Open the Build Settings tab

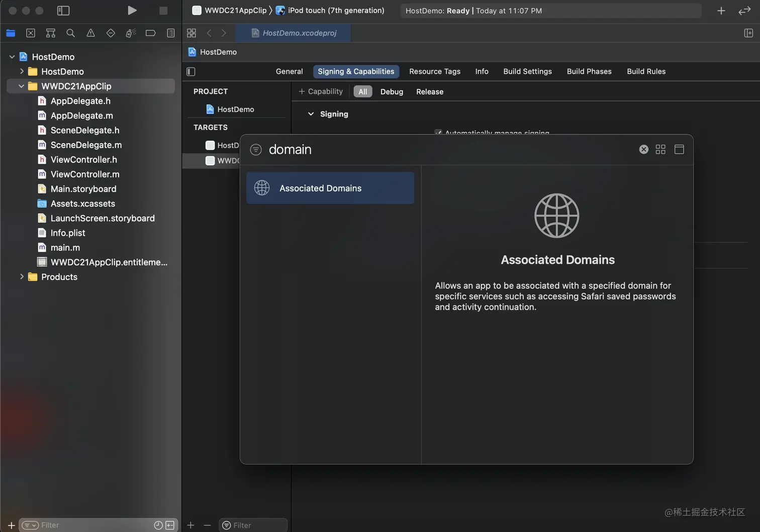[x=527, y=71]
